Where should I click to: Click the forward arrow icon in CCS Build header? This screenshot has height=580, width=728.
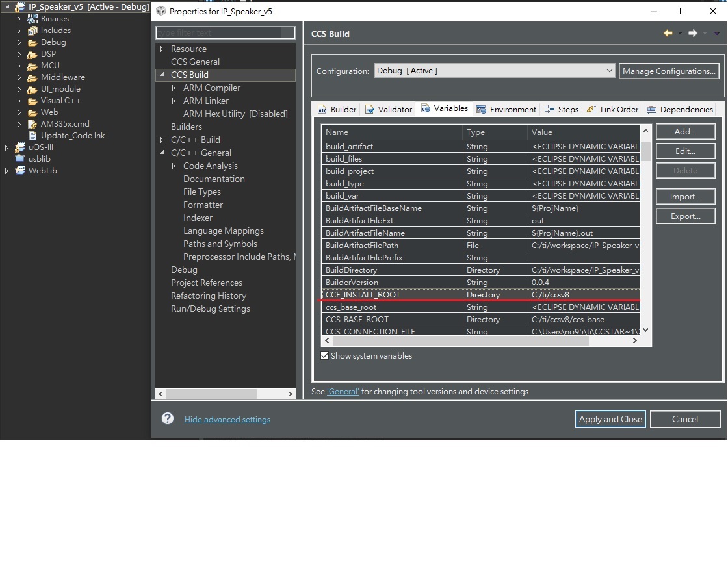[693, 33]
